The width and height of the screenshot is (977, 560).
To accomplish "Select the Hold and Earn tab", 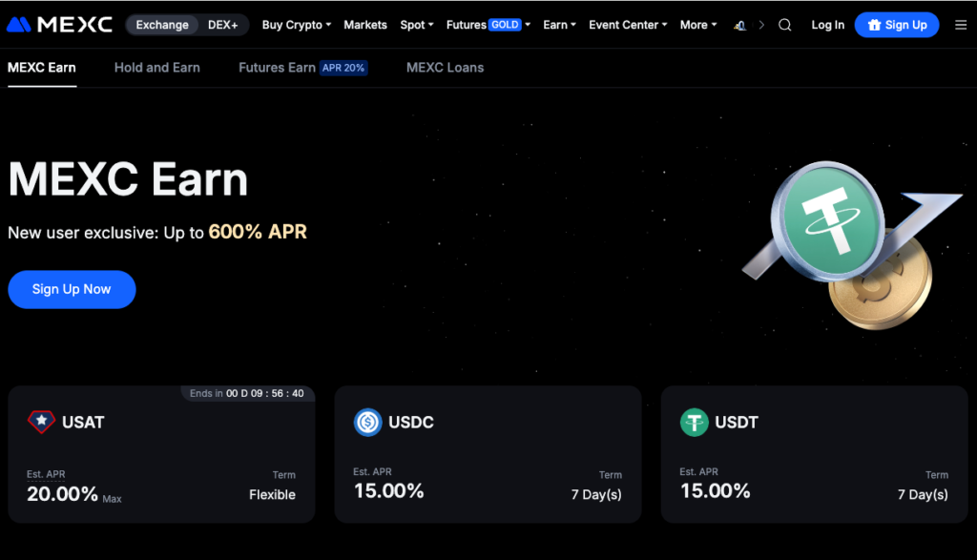I will pos(156,68).
